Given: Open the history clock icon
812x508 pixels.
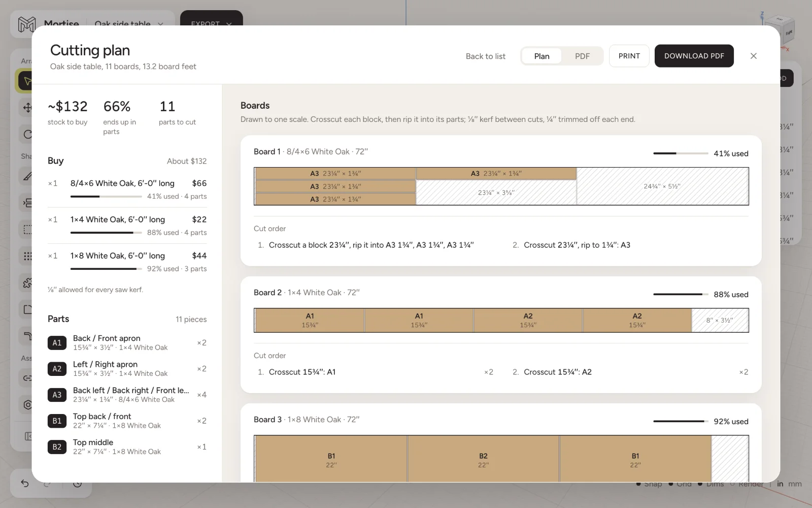Looking at the screenshot, I should coord(77,483).
